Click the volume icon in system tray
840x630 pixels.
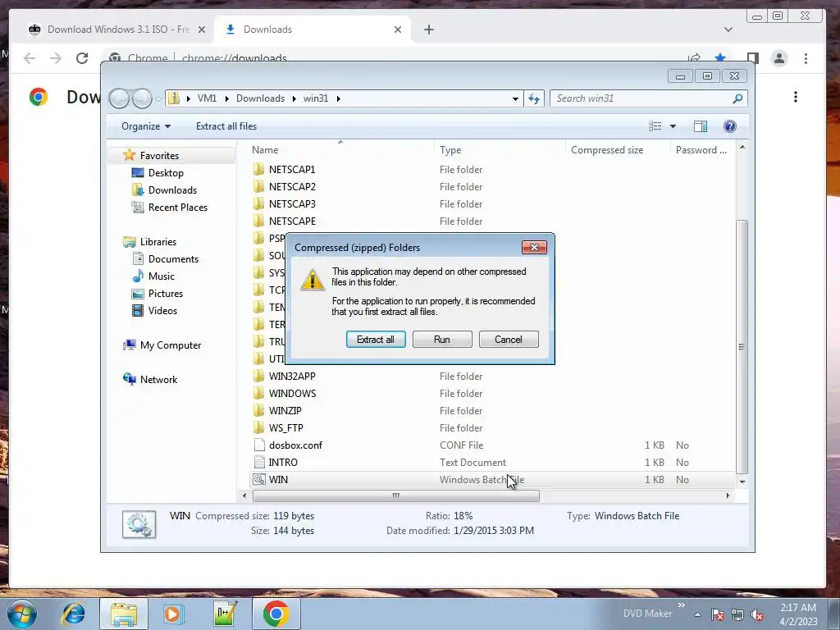757,614
